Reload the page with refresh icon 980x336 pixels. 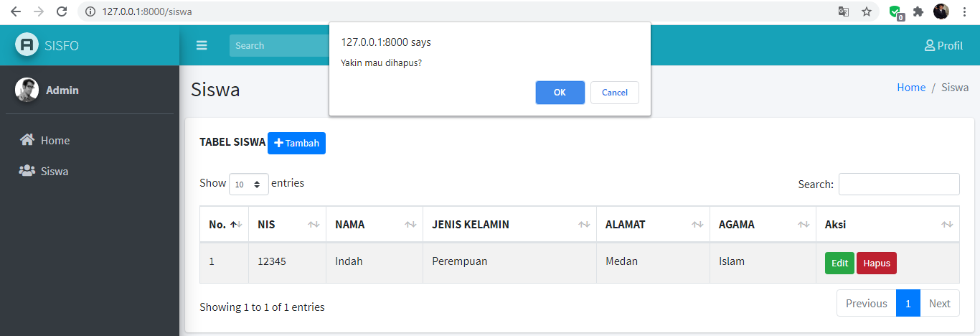point(62,11)
